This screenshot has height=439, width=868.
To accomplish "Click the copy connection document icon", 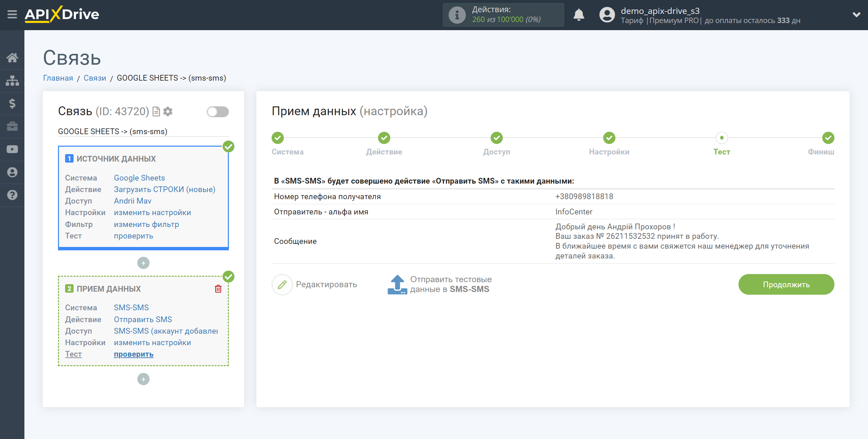I will point(156,111).
